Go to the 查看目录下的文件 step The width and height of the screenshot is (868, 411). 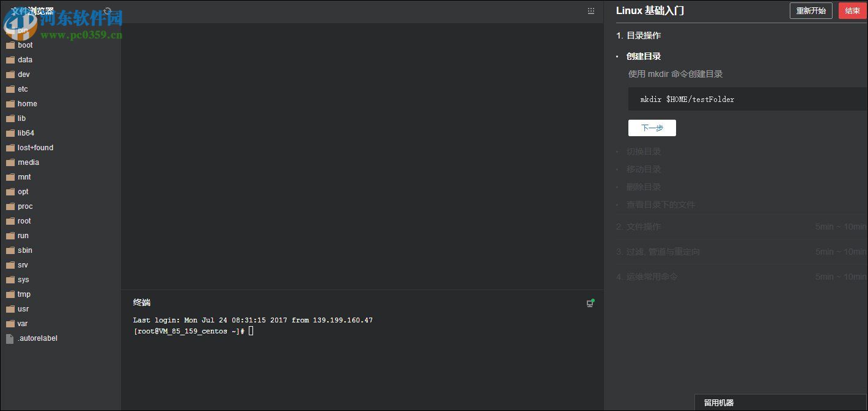[x=661, y=205]
